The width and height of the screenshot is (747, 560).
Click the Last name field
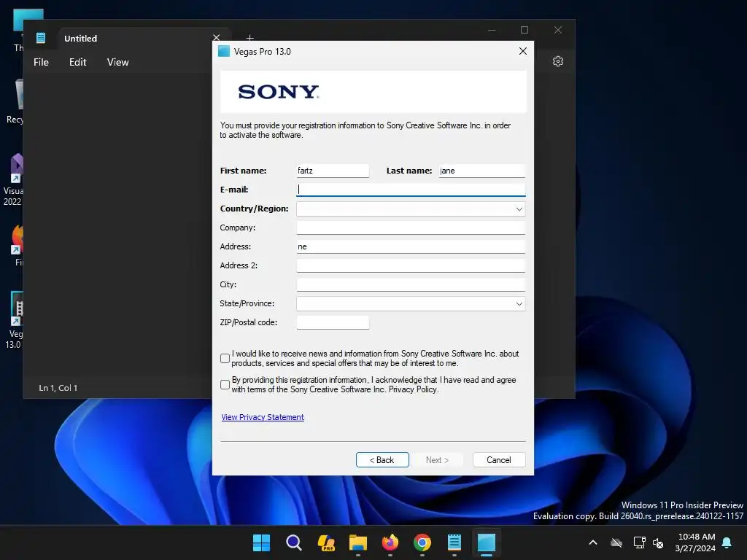[481, 171]
